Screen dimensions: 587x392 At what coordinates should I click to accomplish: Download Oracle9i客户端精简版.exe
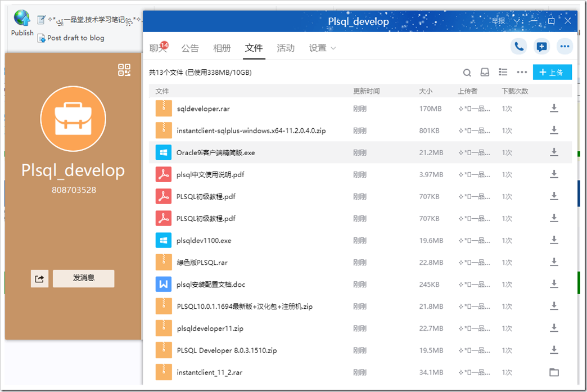(x=554, y=152)
